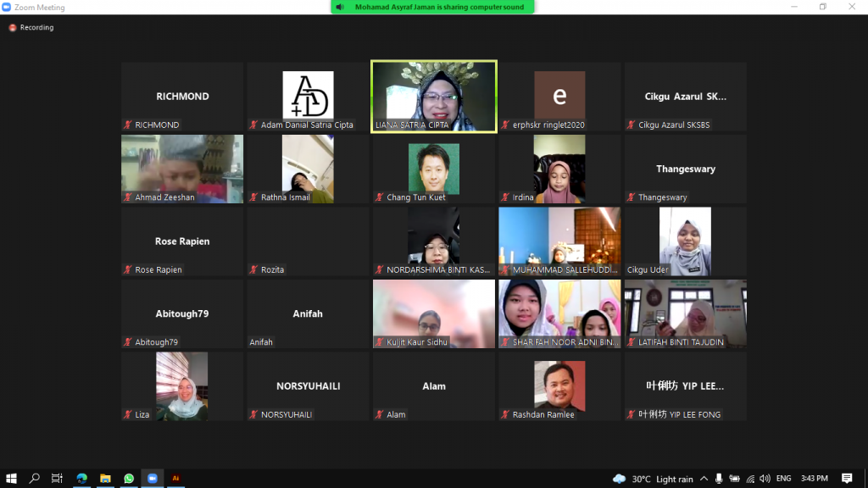Select Liana Satria Cipta's video tile

click(x=434, y=97)
